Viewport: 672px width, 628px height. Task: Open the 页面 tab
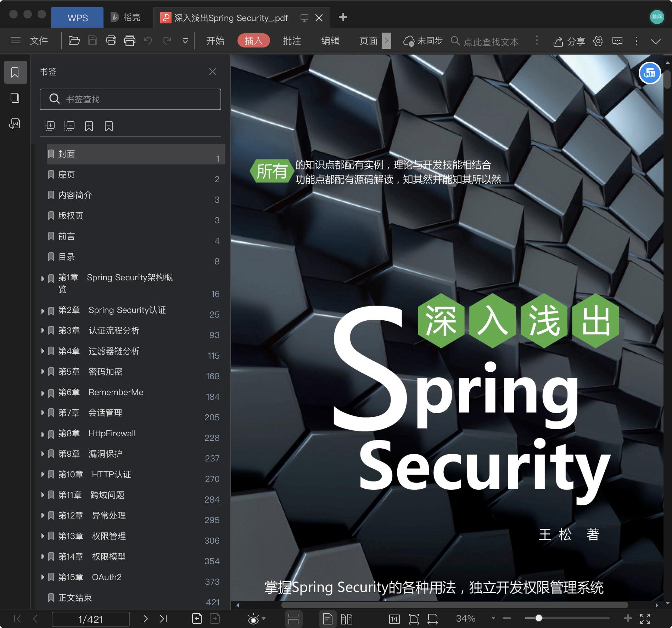tap(368, 41)
